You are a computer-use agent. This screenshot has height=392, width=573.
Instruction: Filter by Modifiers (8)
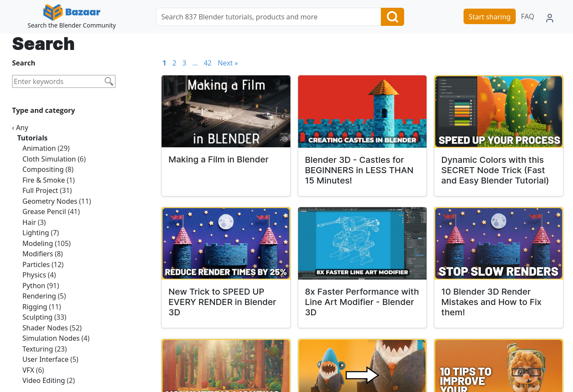pos(43,254)
